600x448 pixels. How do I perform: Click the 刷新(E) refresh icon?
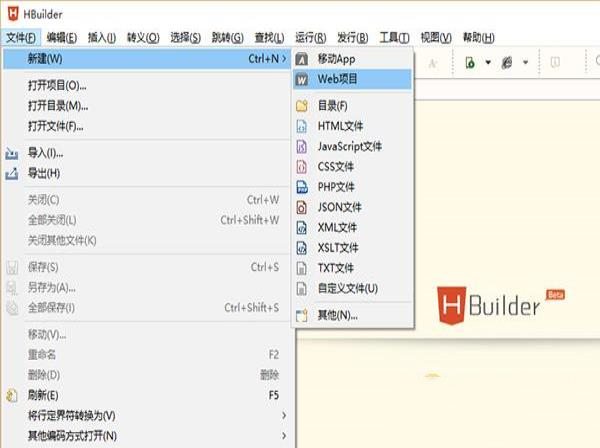point(12,395)
